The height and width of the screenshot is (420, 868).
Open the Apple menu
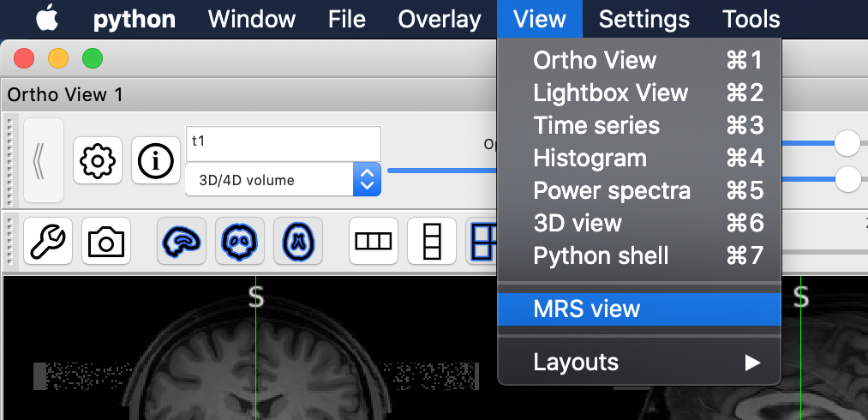(x=47, y=19)
